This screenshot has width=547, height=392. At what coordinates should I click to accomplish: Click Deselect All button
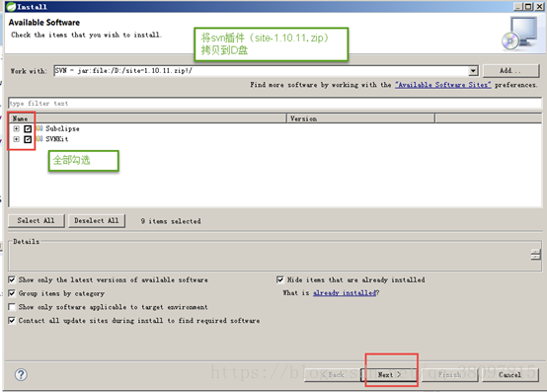[x=97, y=221]
